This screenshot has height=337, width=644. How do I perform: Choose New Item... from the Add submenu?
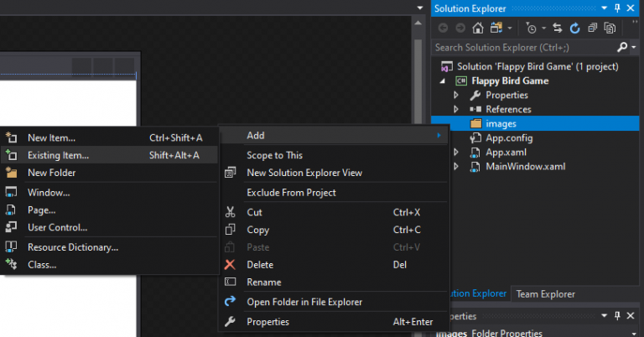109,138
